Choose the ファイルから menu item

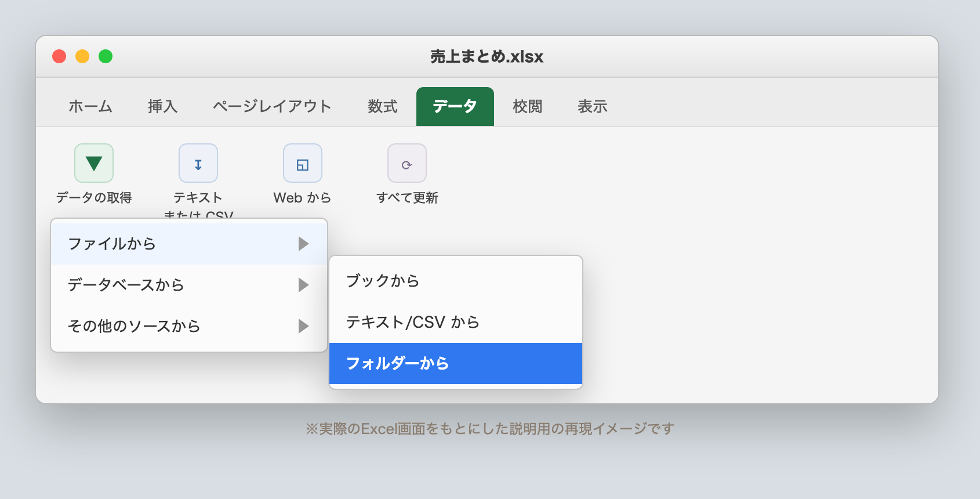[189, 244]
